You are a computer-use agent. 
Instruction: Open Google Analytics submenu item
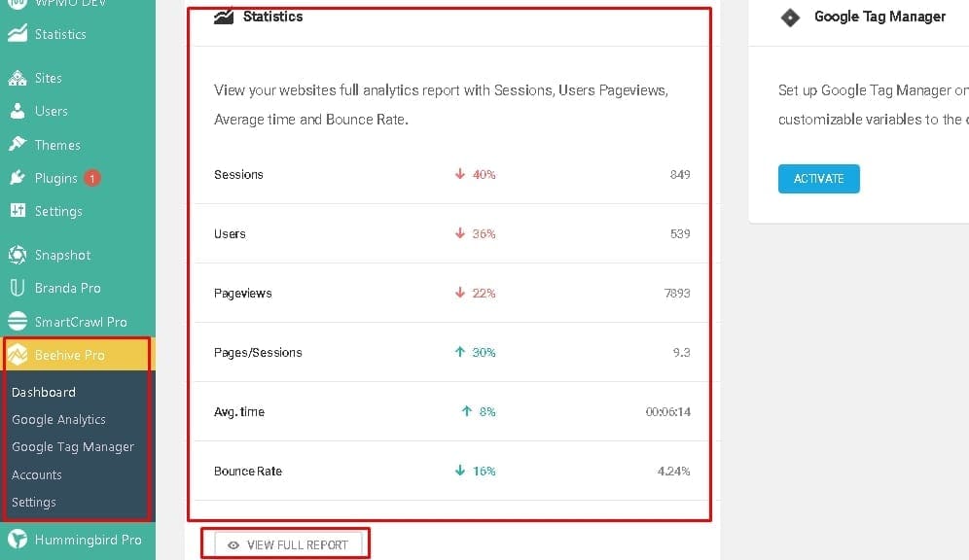(58, 420)
